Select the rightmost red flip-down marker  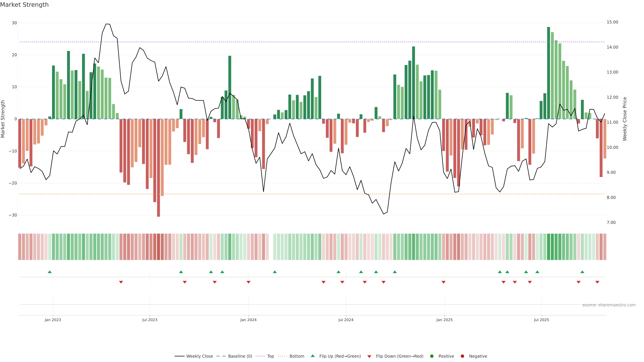click(597, 282)
